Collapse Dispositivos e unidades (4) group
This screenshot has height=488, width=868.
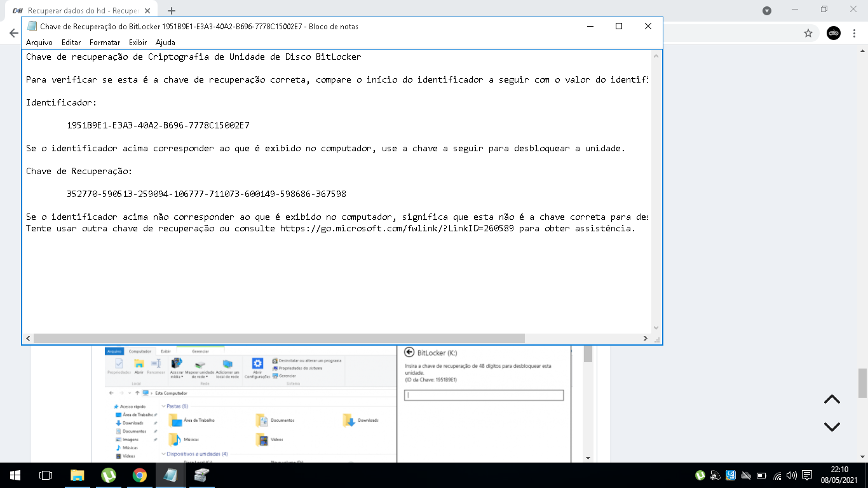[163, 454]
